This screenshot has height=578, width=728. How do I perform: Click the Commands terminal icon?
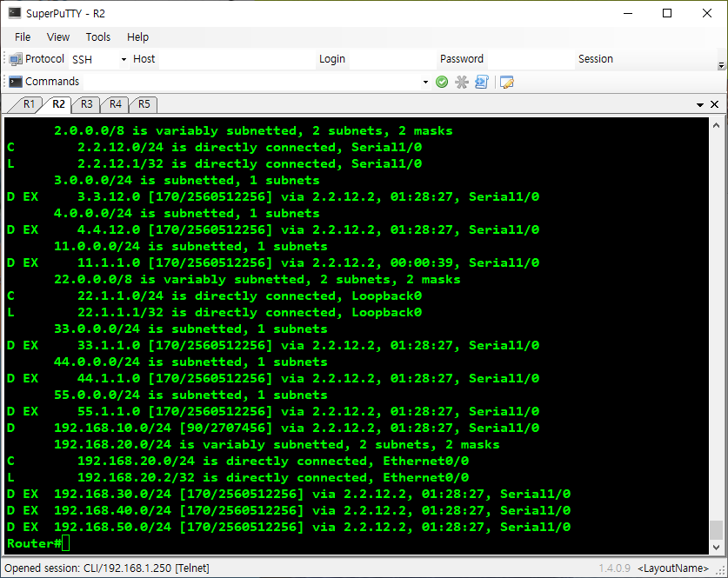click(x=16, y=82)
